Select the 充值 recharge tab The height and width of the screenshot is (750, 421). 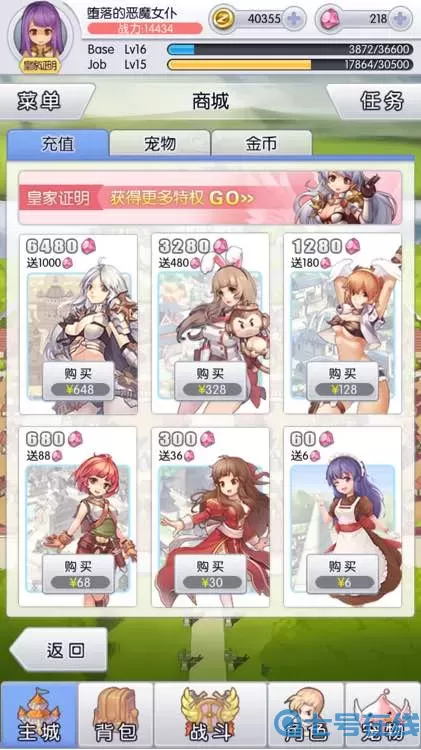pyautogui.click(x=57, y=143)
